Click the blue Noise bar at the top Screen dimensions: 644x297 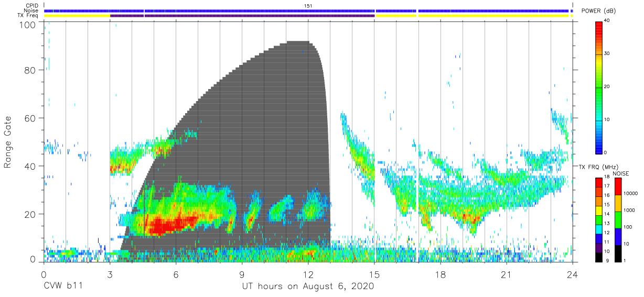(308, 10)
